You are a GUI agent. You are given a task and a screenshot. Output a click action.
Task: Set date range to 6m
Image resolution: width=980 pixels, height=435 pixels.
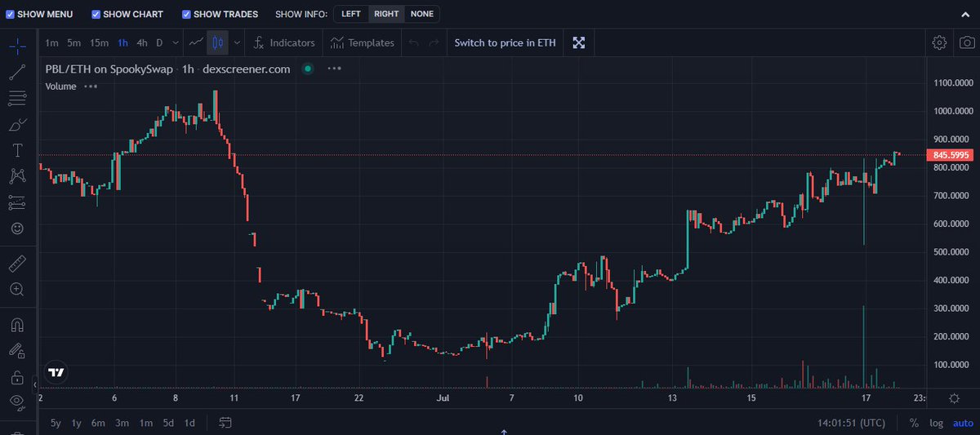point(98,423)
